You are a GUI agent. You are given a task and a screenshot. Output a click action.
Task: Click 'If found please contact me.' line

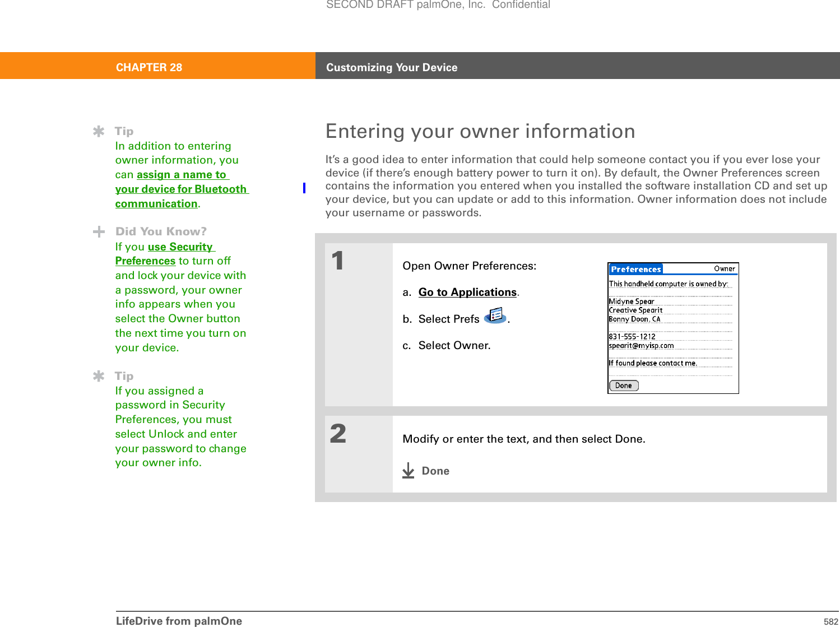[653, 363]
